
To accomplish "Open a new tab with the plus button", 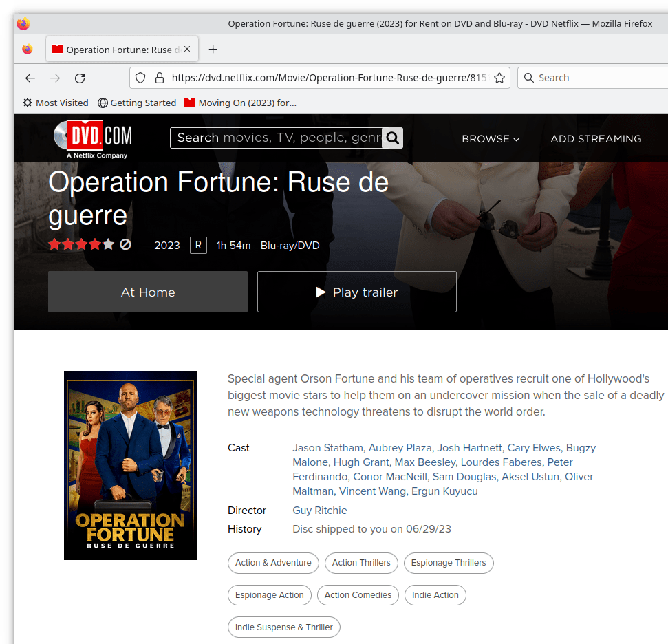I will [x=213, y=50].
